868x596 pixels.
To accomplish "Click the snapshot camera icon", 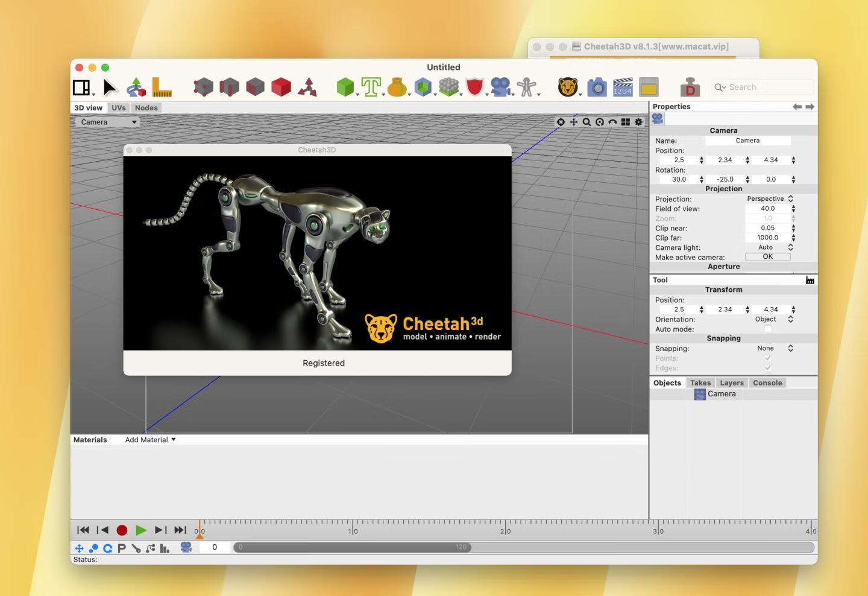I will pyautogui.click(x=597, y=87).
